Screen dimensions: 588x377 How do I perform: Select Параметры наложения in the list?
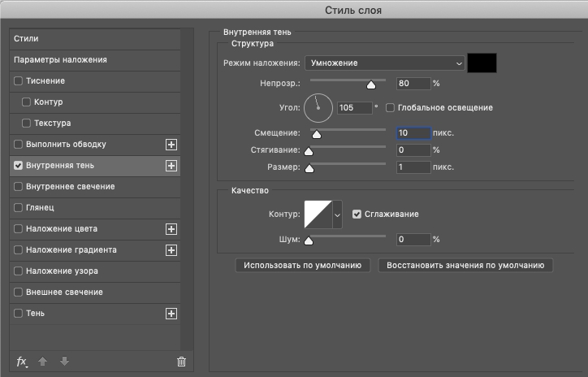point(95,60)
